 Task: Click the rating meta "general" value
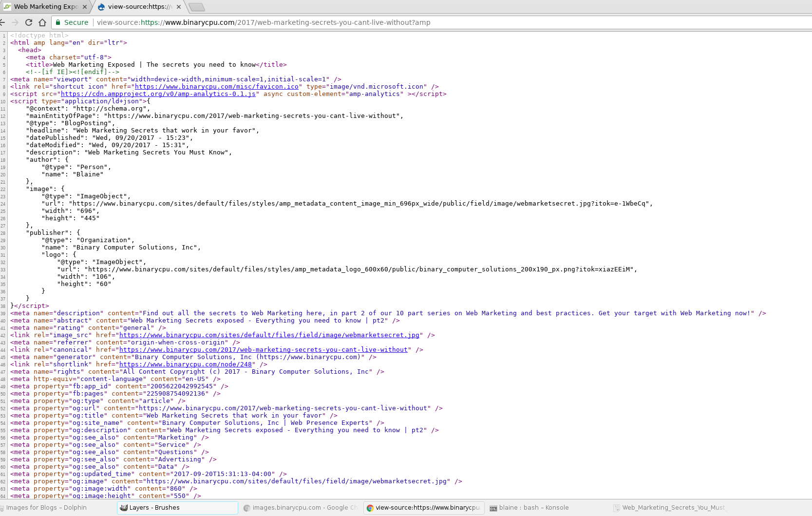(137, 328)
